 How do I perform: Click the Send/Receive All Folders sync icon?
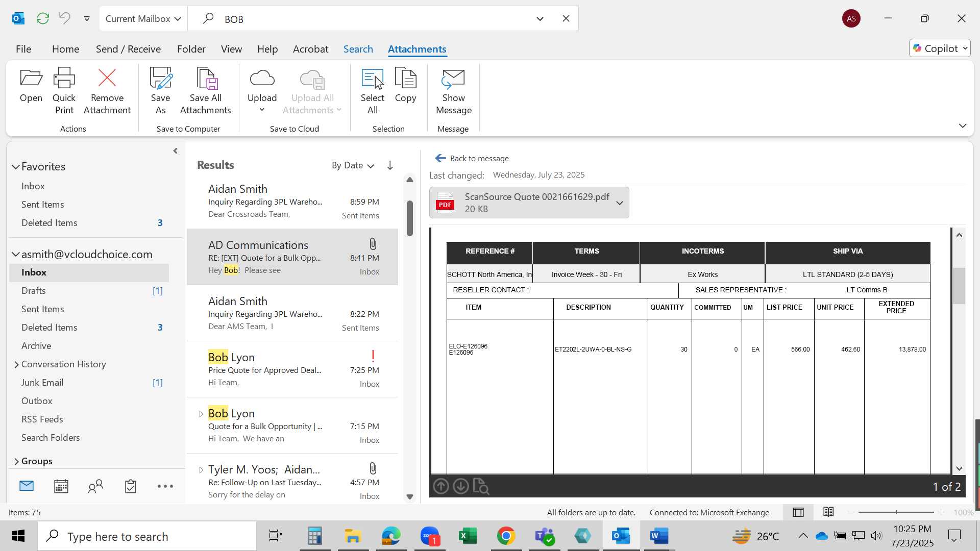click(43, 18)
